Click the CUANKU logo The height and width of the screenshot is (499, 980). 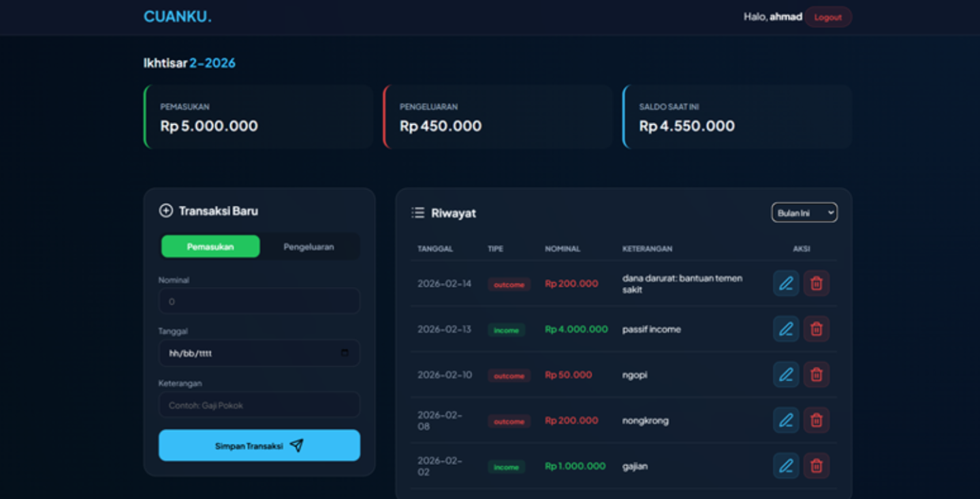[x=177, y=17]
